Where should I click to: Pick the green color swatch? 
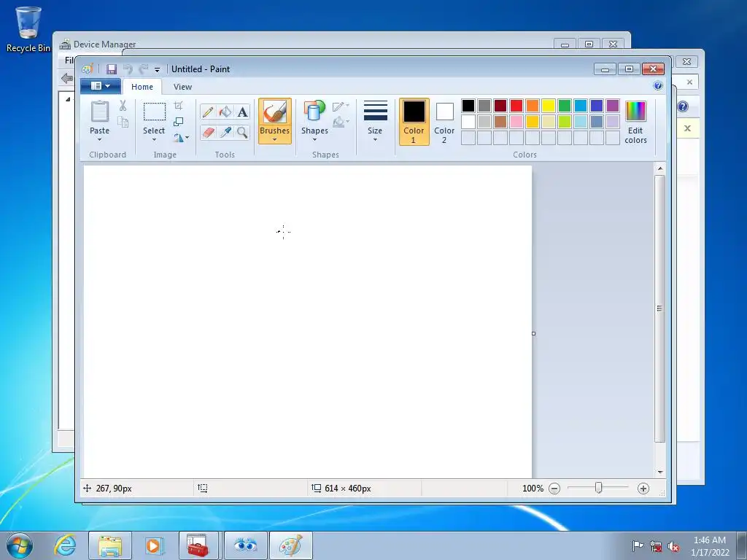[x=565, y=106]
